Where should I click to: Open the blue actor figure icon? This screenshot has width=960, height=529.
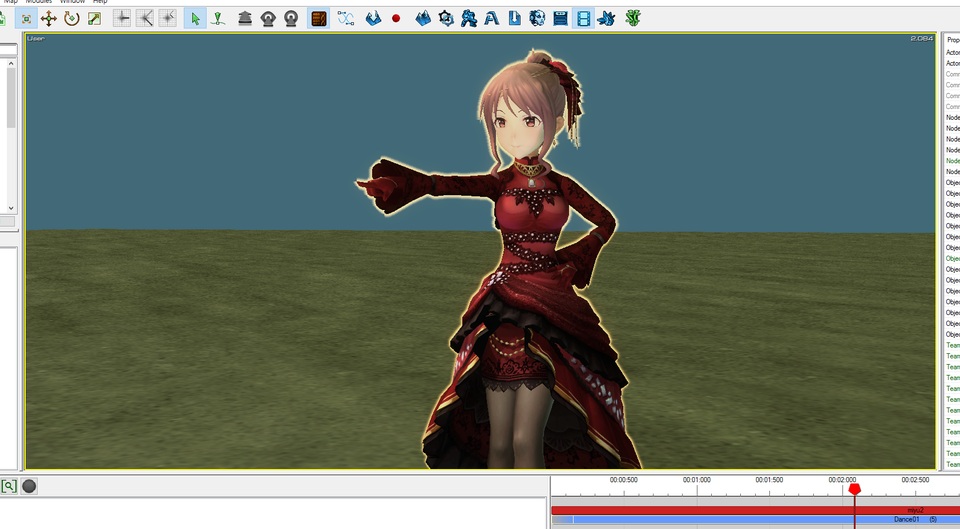click(469, 18)
